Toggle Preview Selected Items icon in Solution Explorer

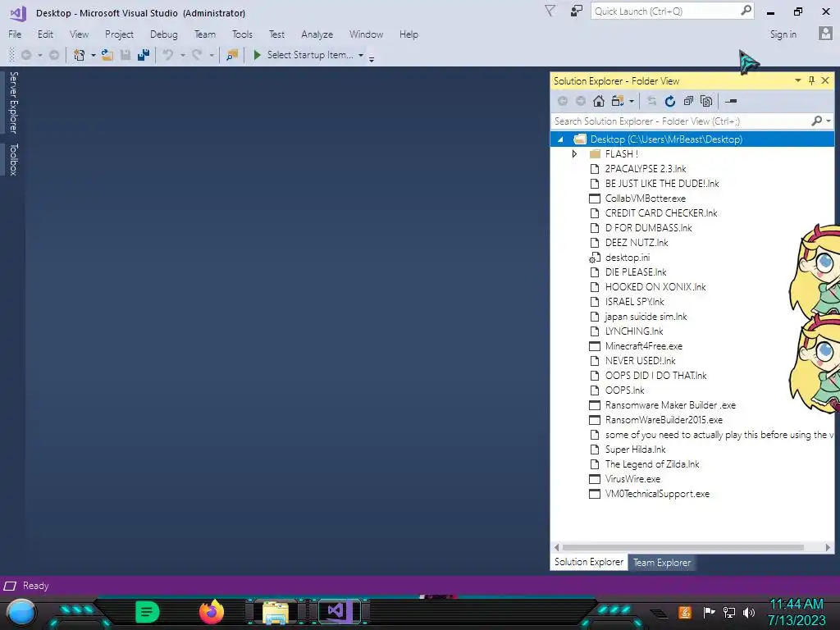coord(731,101)
